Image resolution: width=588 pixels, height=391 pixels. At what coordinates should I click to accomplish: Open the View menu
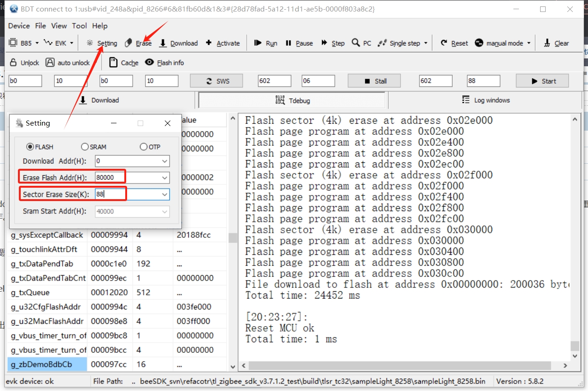click(59, 26)
